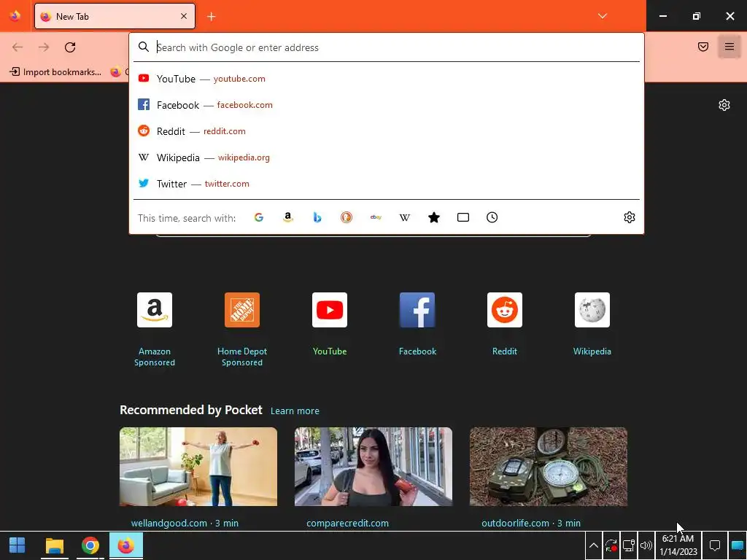Viewport: 747px width, 560px height.
Task: Switch to the New Tab tab
Action: (x=115, y=16)
